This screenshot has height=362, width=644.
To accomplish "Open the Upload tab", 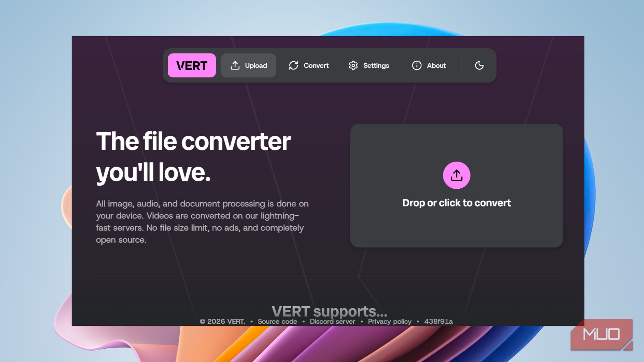I will pos(249,65).
